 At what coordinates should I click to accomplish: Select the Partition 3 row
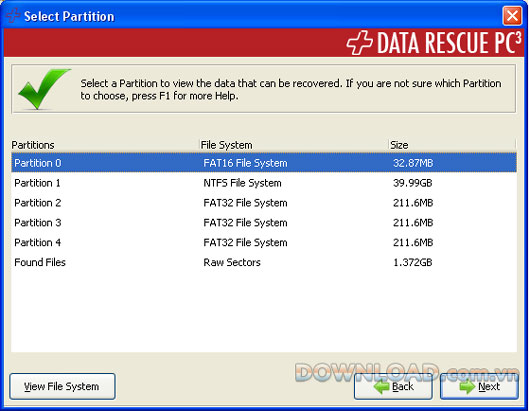pos(264,223)
